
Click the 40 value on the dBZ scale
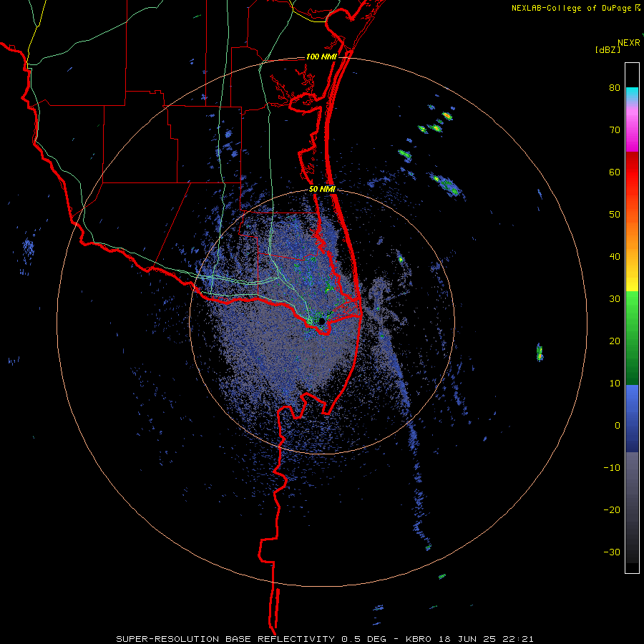tap(615, 257)
